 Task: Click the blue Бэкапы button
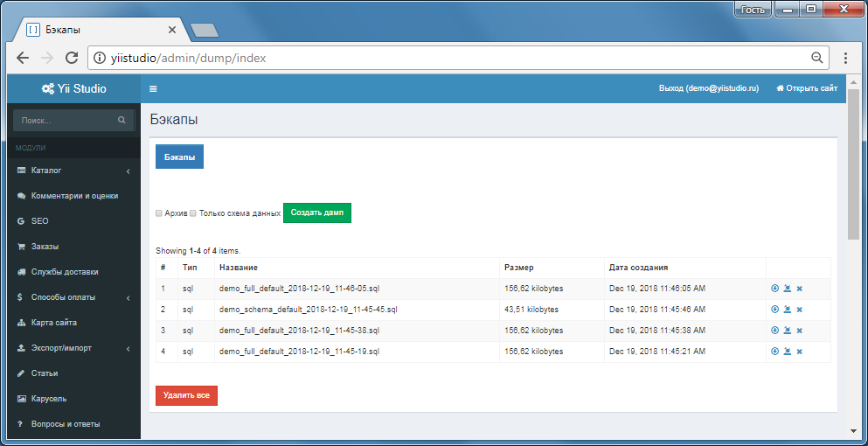[x=179, y=157]
